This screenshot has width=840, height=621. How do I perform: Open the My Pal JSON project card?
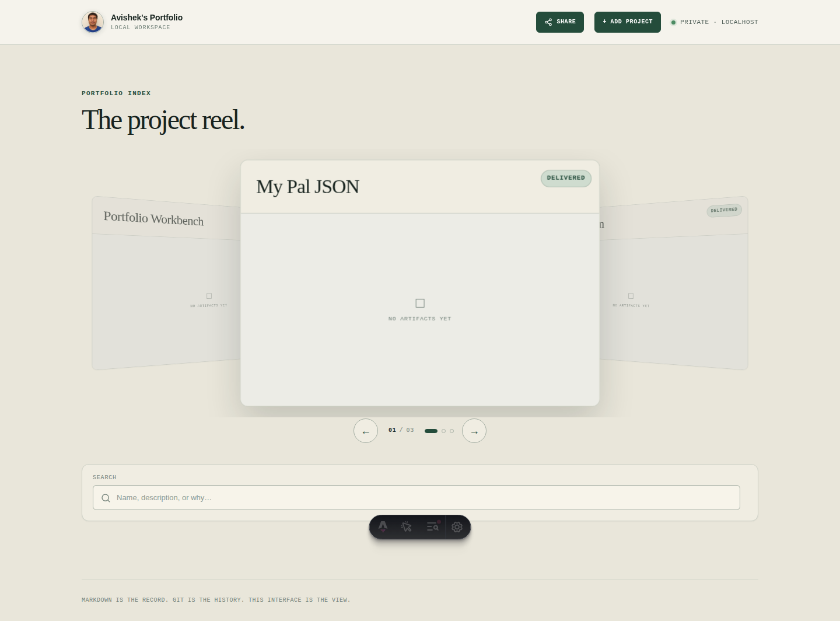tap(420, 283)
